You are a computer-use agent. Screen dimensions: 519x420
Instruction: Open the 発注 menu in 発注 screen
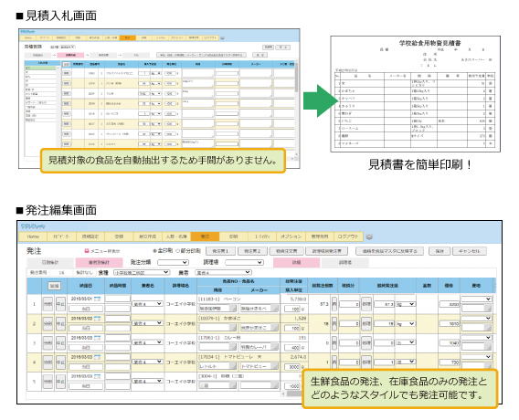click(x=205, y=236)
